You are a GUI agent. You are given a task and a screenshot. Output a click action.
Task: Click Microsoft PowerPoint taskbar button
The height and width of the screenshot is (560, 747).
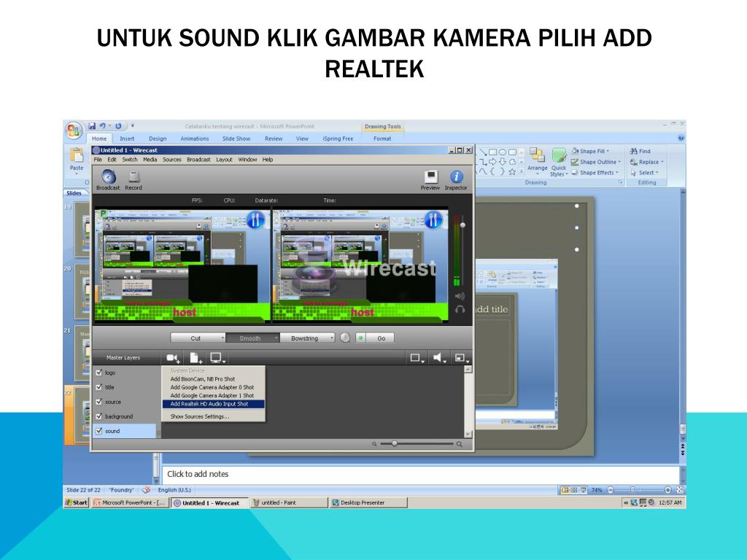coord(130,502)
